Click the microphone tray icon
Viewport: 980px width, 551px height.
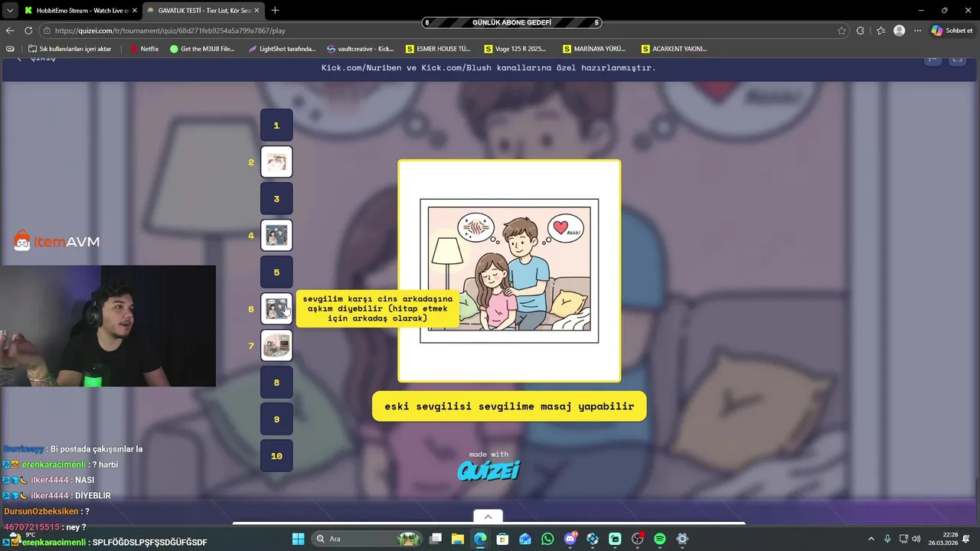coord(887,539)
